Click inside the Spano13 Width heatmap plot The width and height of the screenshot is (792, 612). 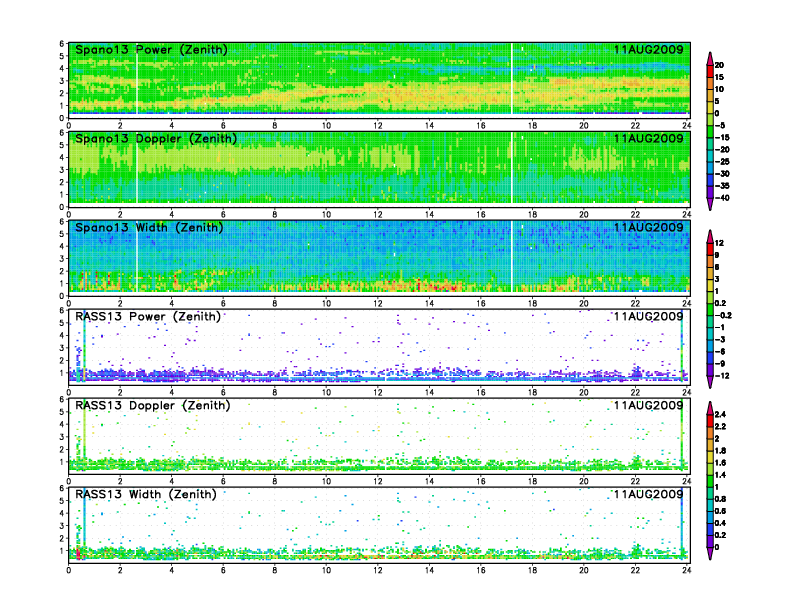(379, 258)
